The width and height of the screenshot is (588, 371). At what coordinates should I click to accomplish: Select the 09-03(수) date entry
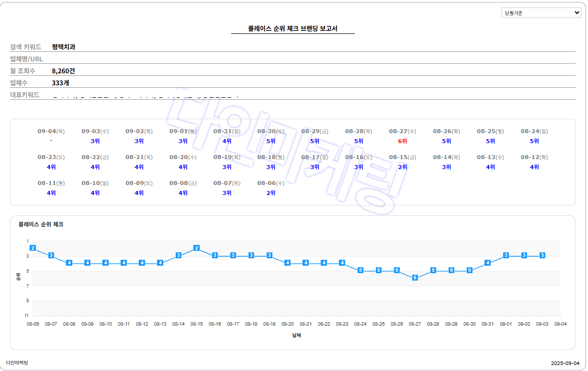point(95,131)
